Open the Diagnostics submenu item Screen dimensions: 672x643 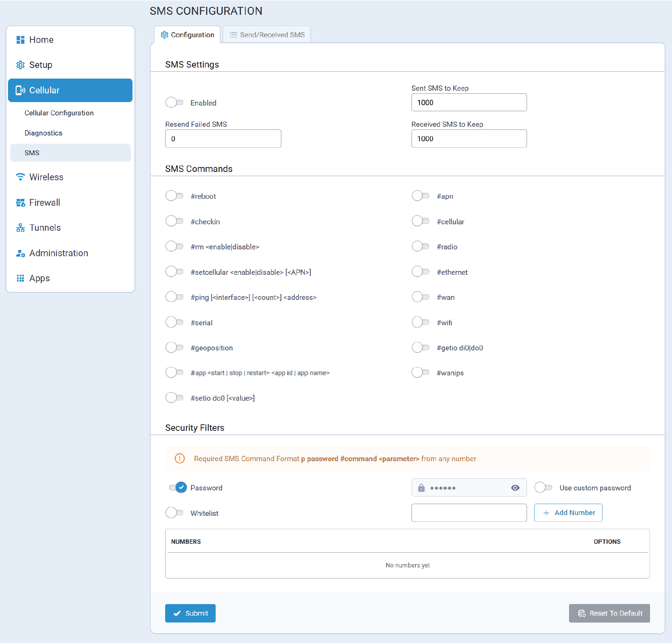[x=43, y=133]
